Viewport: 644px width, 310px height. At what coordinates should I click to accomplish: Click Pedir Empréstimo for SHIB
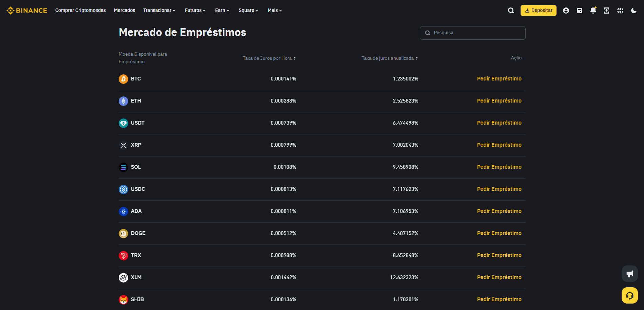499,299
